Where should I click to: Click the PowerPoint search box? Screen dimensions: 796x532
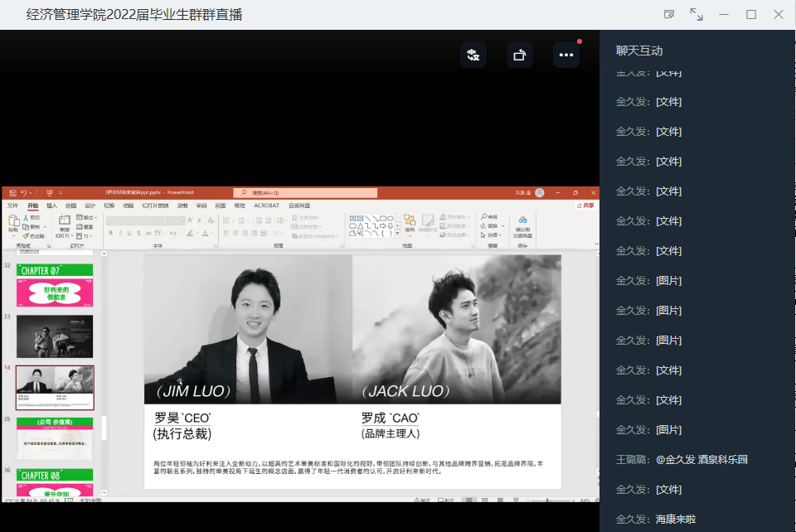coord(305,192)
